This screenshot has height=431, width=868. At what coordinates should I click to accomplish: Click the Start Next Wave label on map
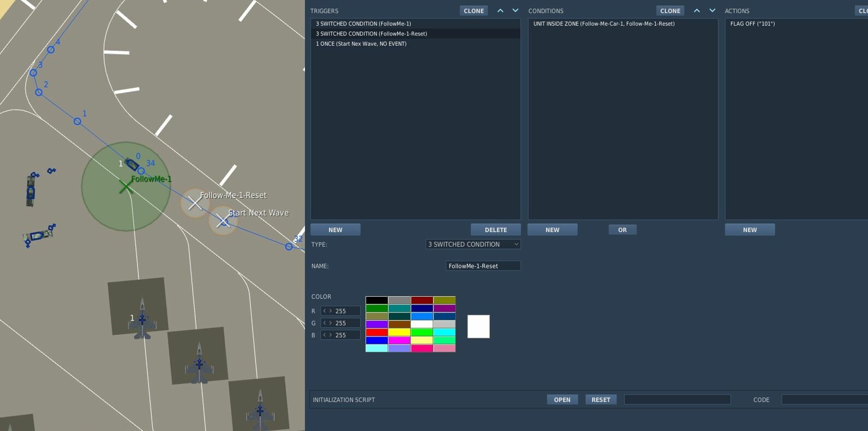click(259, 213)
